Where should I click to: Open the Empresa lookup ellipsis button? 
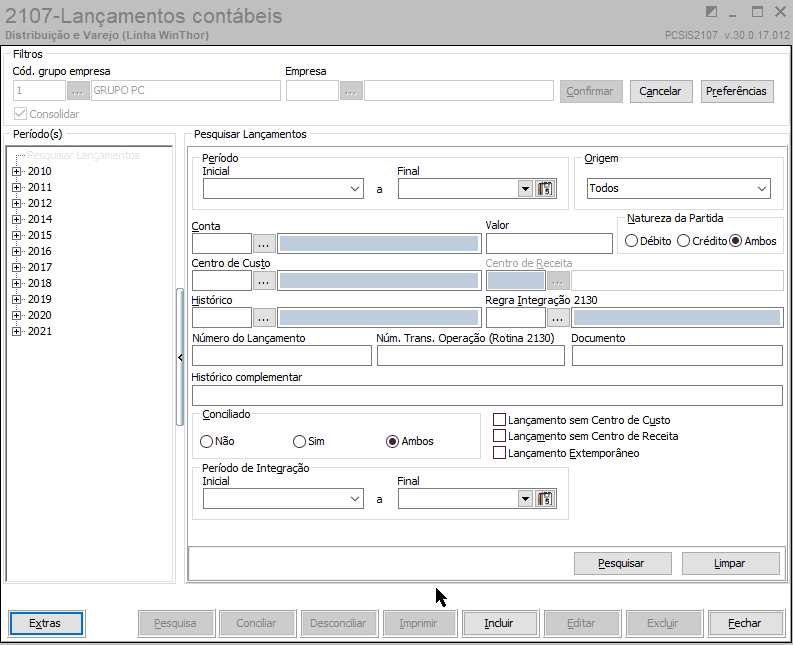pyautogui.click(x=351, y=91)
